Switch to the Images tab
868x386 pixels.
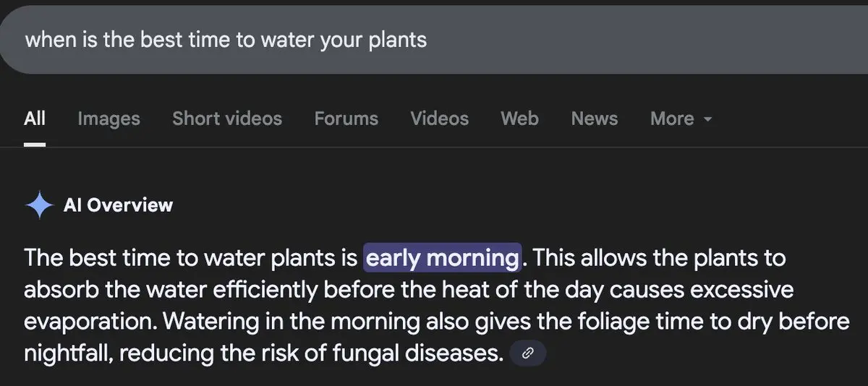[x=109, y=119]
